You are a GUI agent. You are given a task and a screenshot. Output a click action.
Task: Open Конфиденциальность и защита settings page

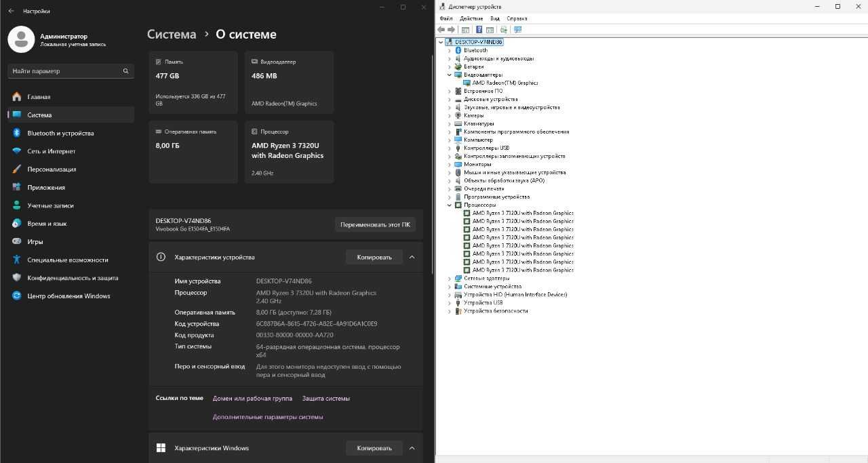(x=71, y=278)
